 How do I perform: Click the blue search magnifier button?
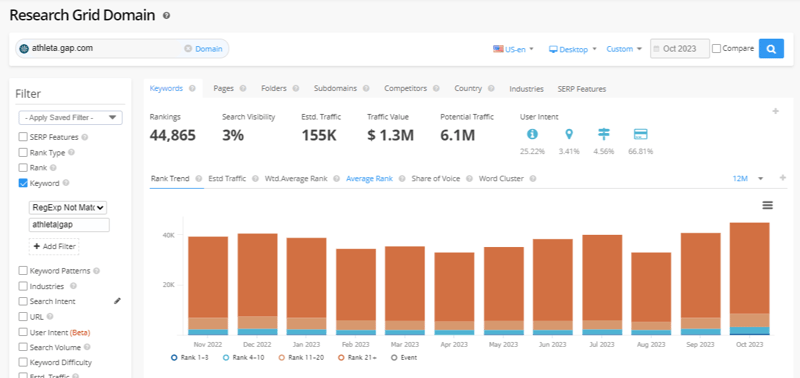tap(771, 49)
